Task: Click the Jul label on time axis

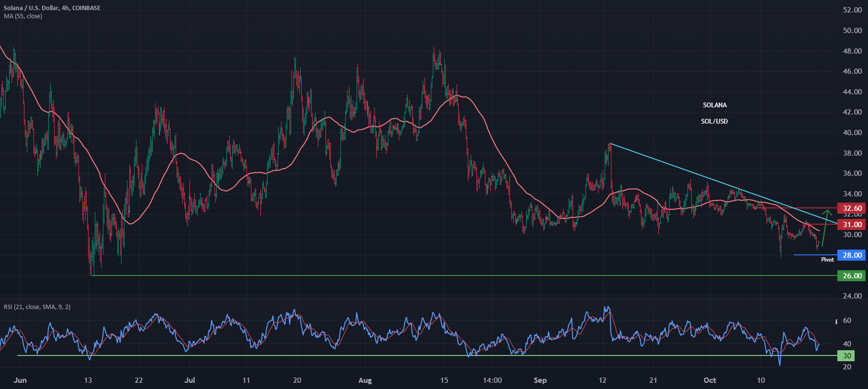Action: [190, 380]
